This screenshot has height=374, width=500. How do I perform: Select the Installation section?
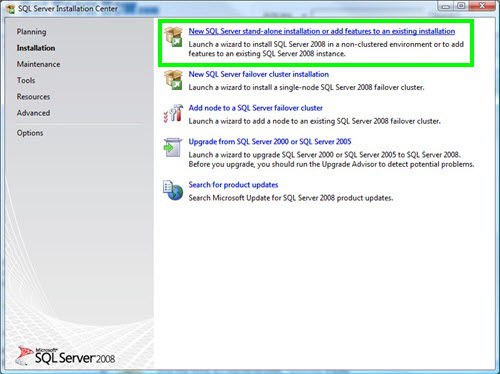[x=36, y=48]
